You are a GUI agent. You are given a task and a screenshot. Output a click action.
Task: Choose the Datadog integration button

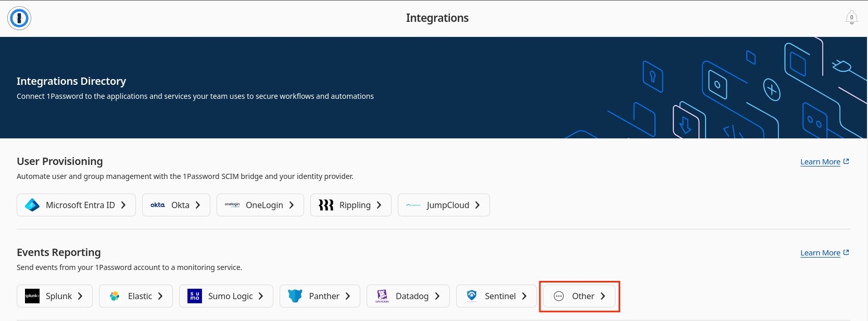coord(408,296)
